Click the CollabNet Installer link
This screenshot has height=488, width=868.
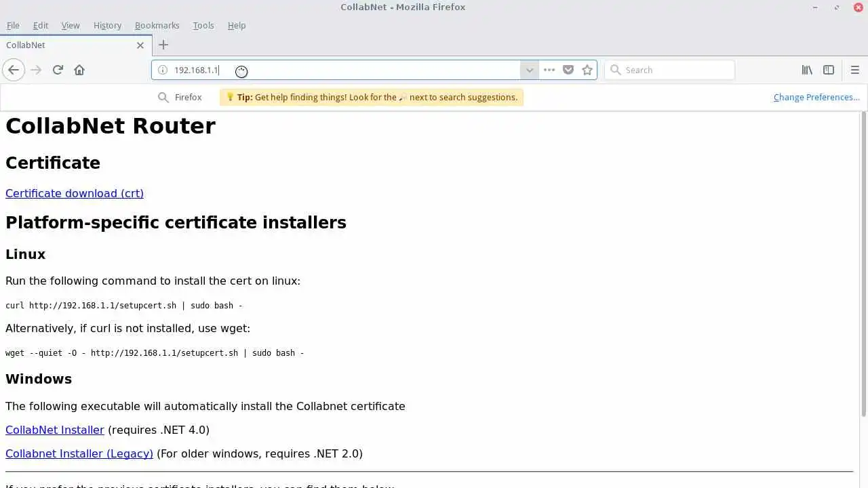pyautogui.click(x=55, y=430)
